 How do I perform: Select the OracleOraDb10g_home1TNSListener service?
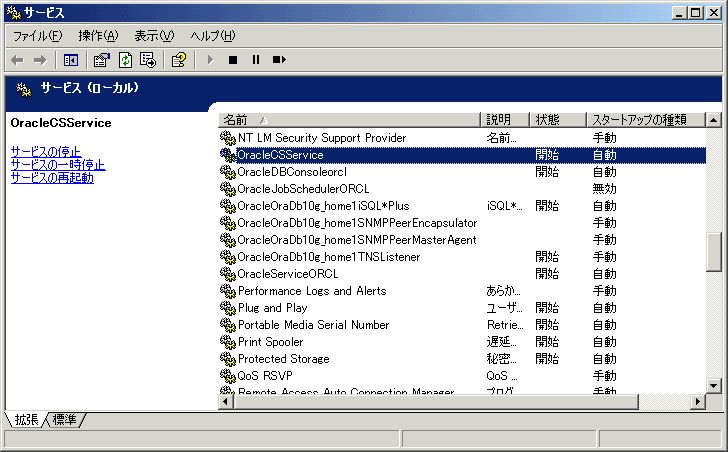pyautogui.click(x=329, y=257)
